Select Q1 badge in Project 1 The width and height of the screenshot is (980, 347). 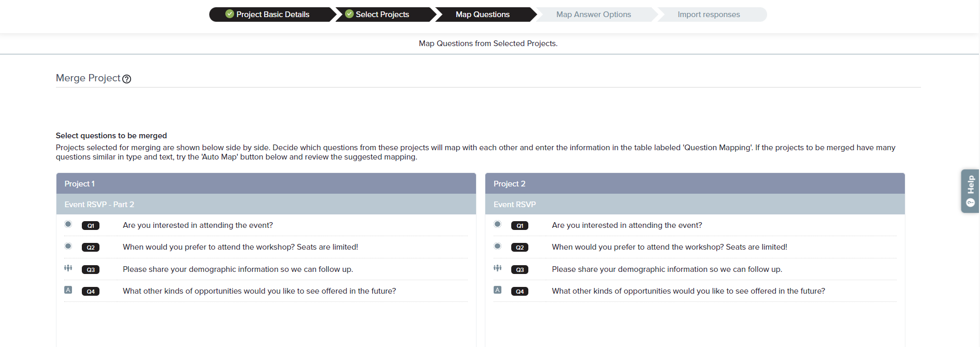coord(91,226)
